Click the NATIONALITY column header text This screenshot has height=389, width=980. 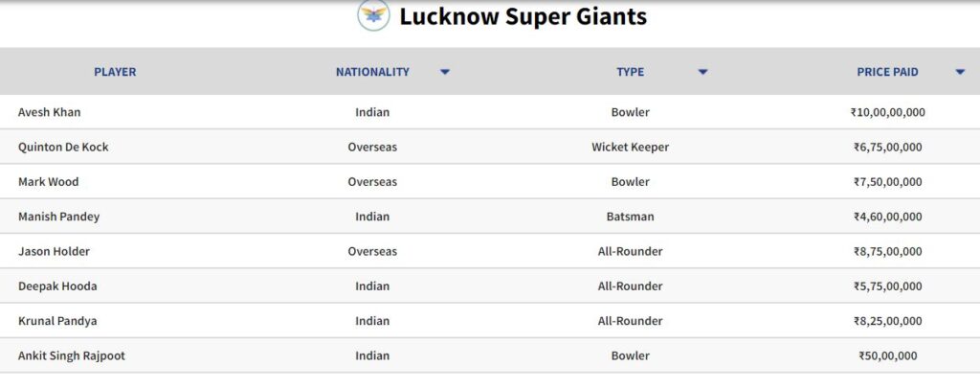pos(372,72)
